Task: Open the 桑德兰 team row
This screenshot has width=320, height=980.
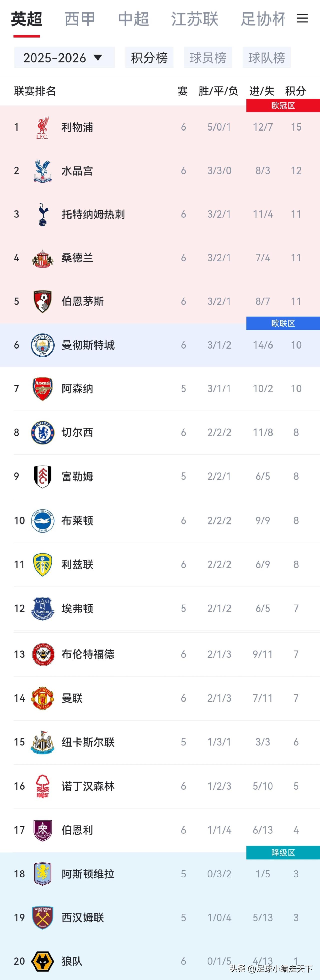Action: point(160,258)
